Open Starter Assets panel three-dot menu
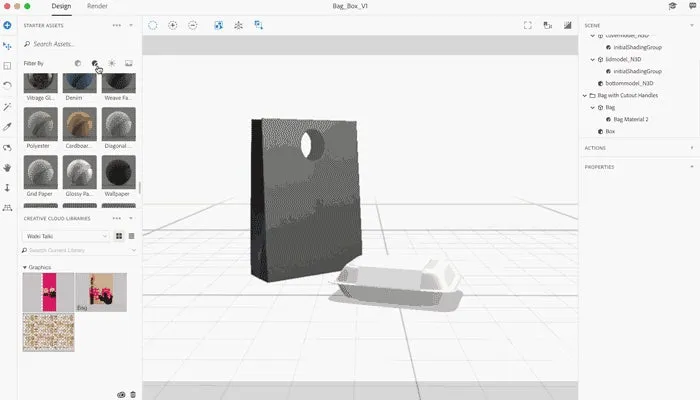700x400 pixels. pyautogui.click(x=117, y=25)
